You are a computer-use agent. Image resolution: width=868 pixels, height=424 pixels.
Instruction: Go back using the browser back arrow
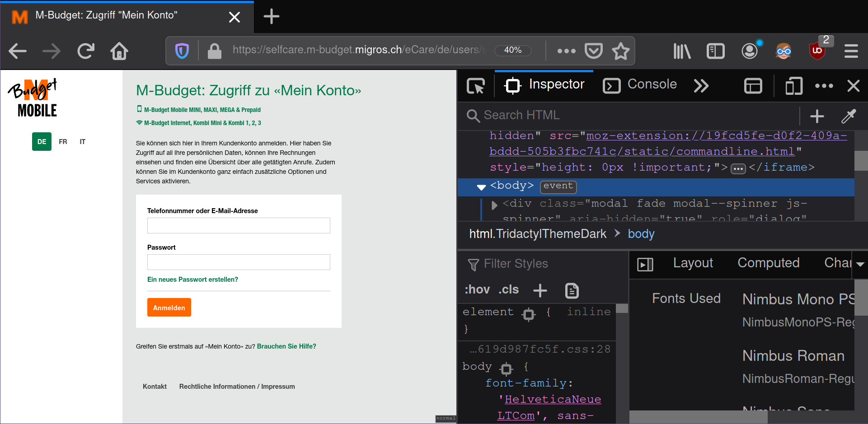(18, 51)
